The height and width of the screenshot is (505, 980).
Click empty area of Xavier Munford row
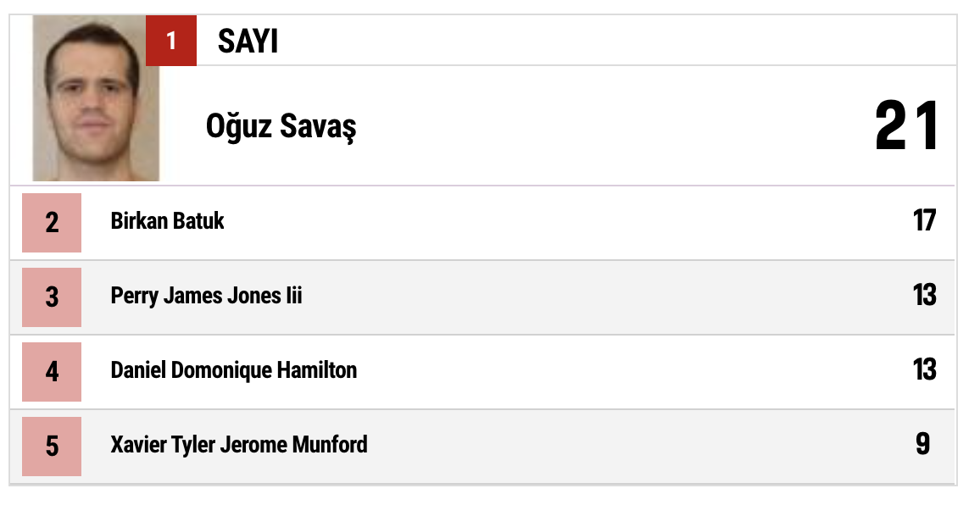click(x=636, y=446)
